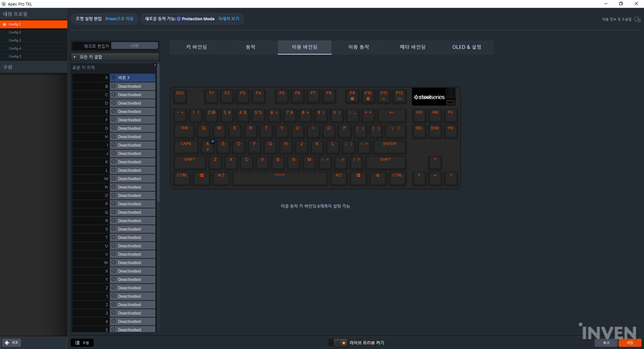Switch to the 키 바인딩 tab
This screenshot has width=644, height=349.
(x=196, y=47)
